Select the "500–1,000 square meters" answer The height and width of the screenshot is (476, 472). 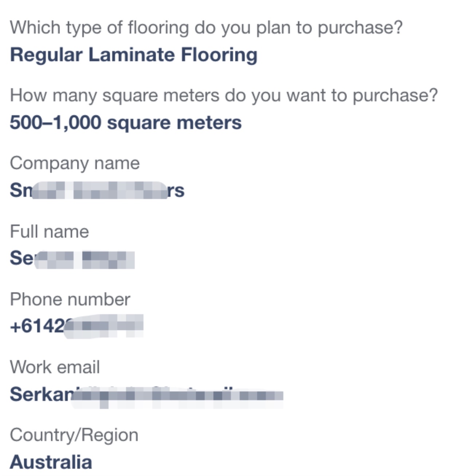tap(126, 122)
